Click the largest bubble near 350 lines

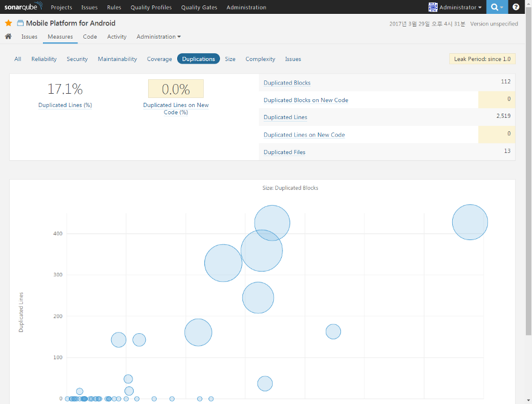coord(262,250)
